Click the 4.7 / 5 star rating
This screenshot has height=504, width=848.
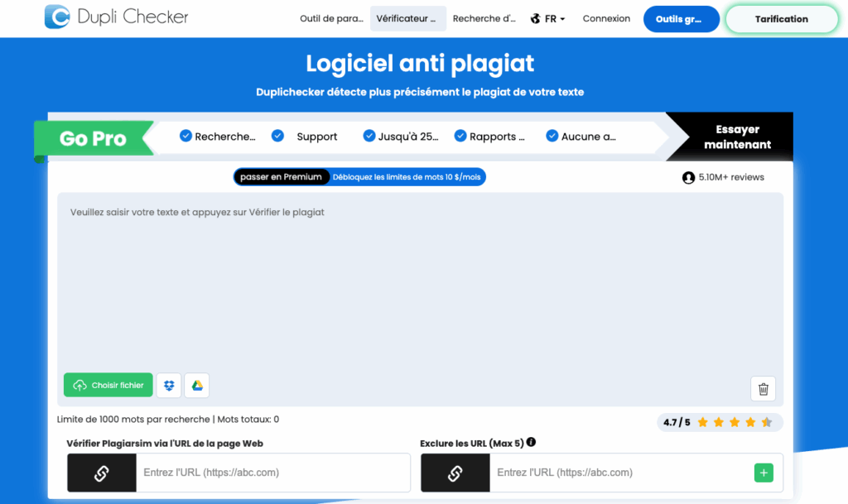tap(719, 422)
